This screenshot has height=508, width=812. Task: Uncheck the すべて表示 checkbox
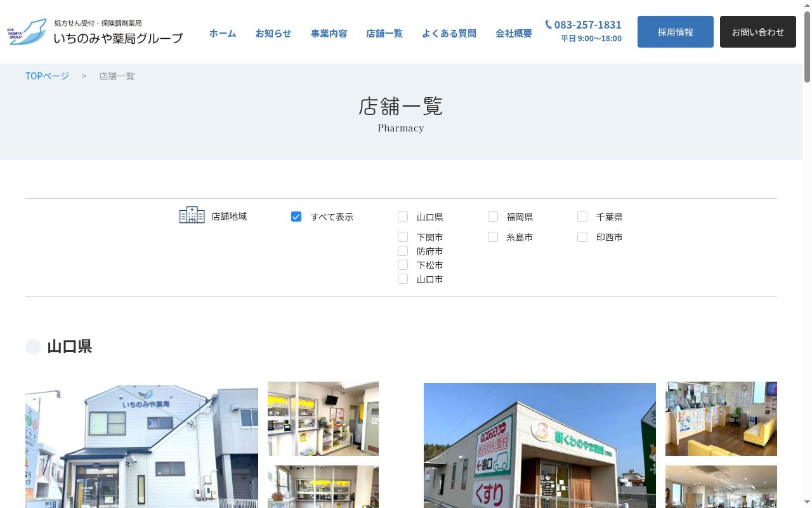click(296, 217)
